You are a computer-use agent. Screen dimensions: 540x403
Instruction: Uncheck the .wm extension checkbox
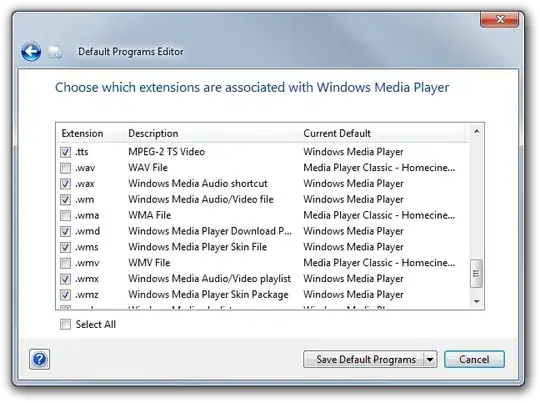[x=65, y=199]
